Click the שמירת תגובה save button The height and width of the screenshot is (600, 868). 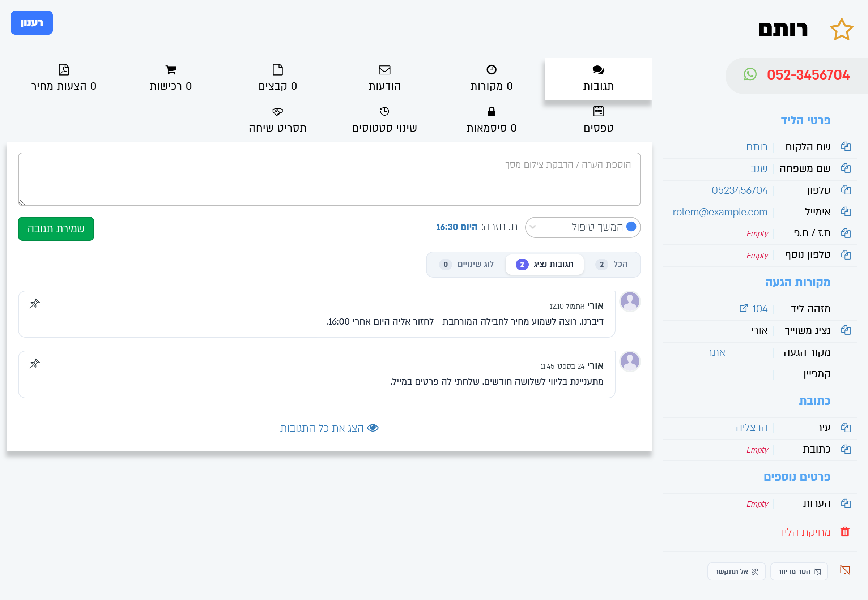tap(56, 228)
